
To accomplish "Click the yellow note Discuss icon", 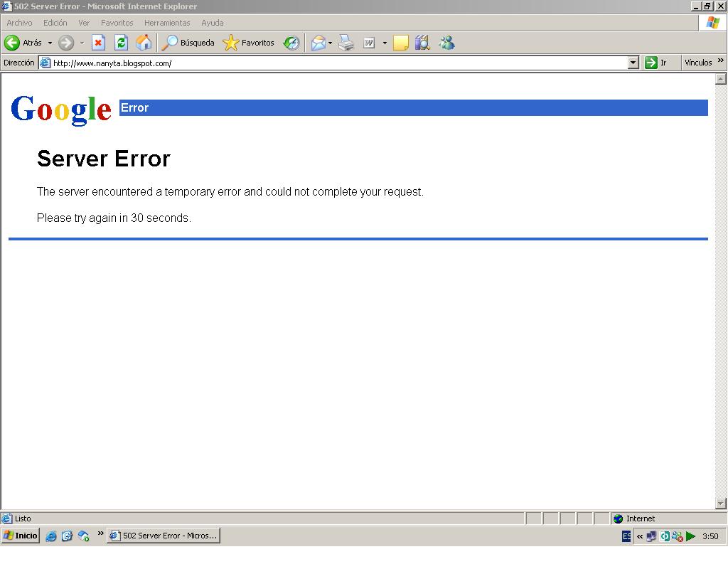I will point(401,43).
